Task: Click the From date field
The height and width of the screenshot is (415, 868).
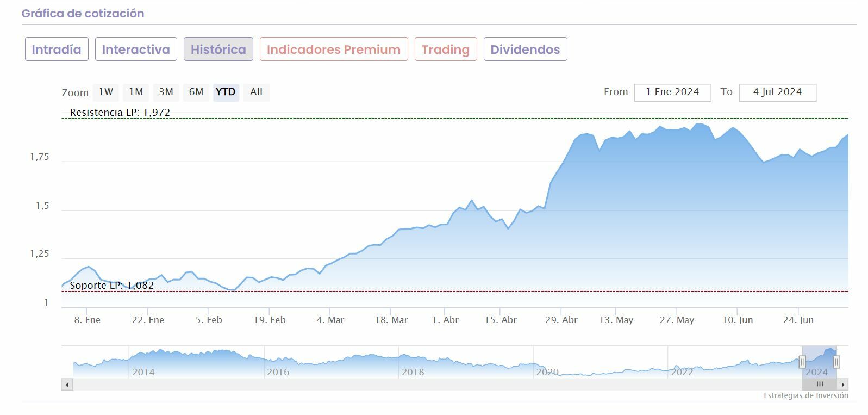Action: pyautogui.click(x=672, y=92)
